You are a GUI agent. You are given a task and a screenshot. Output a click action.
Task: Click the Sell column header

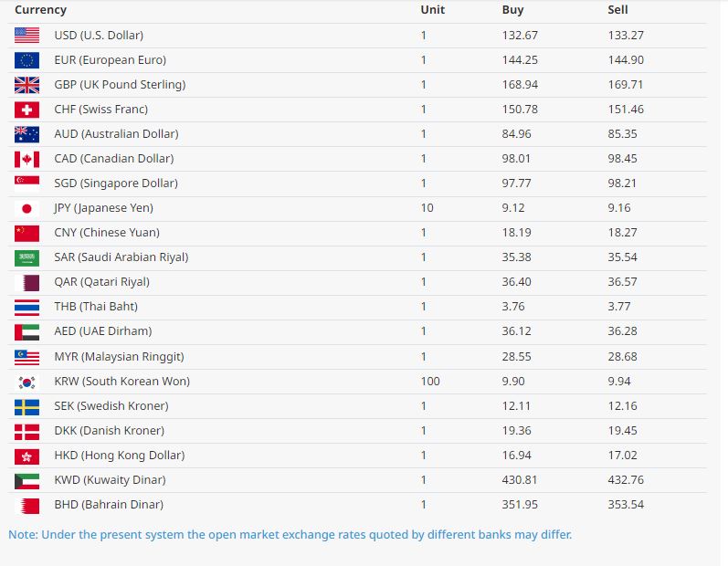tap(618, 10)
